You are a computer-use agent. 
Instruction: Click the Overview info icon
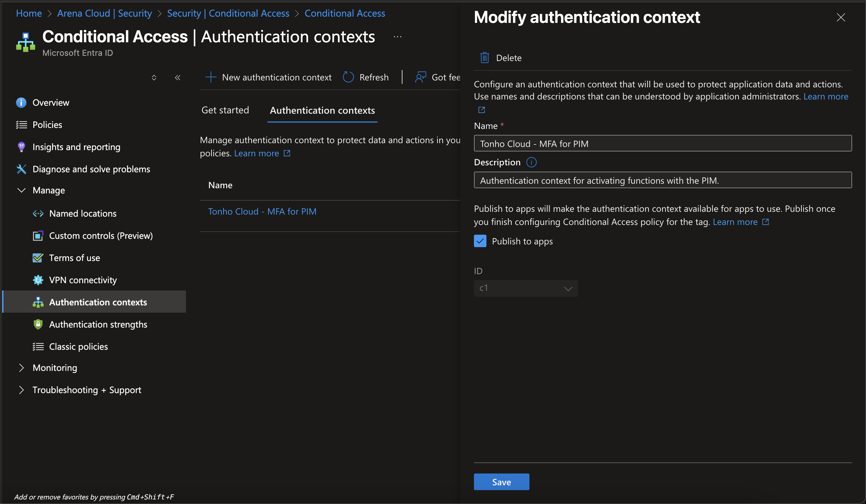pos(21,103)
